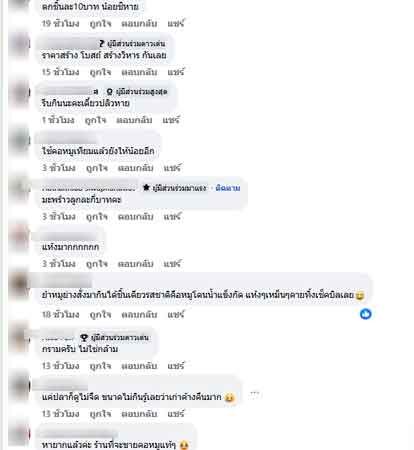Reply to the comment แค่ปลาก็ดูไม่จืด

(x=139, y=414)
